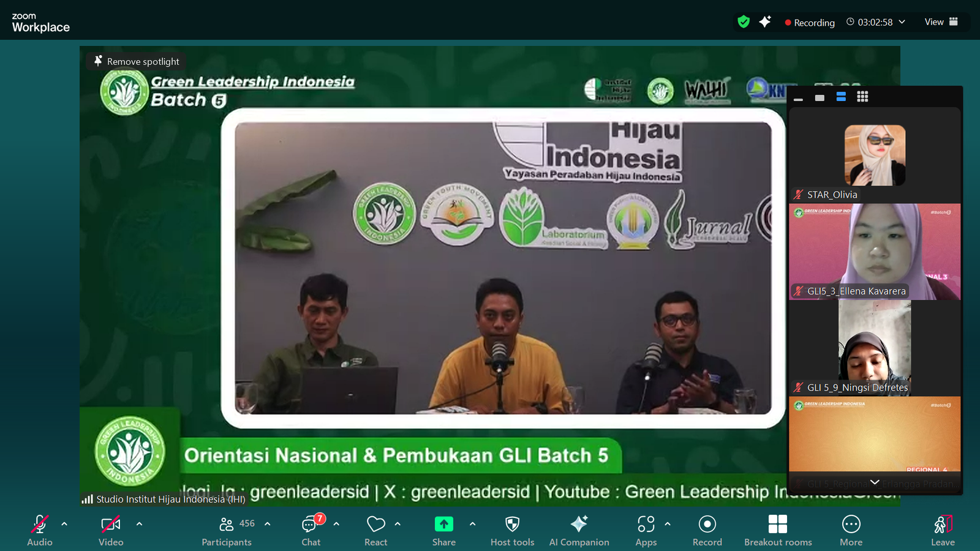Expand audio options arrow next to Audio
Screen dimensions: 980x551
(64, 524)
